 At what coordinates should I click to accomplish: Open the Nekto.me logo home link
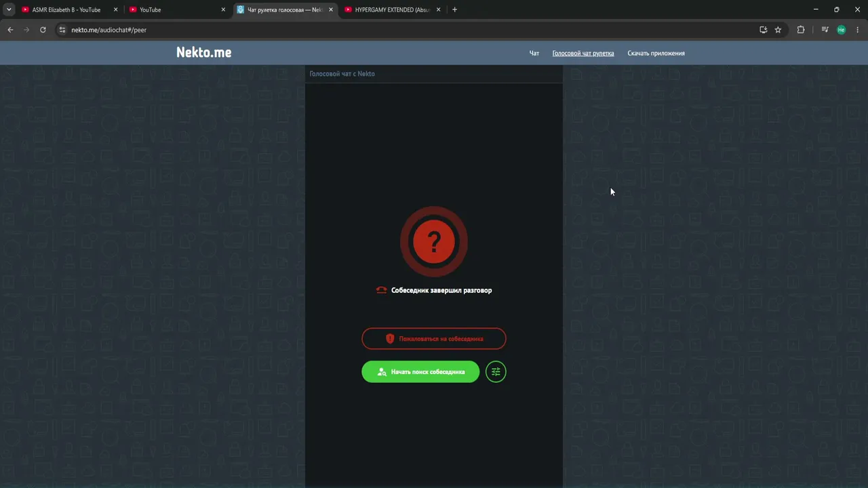203,52
